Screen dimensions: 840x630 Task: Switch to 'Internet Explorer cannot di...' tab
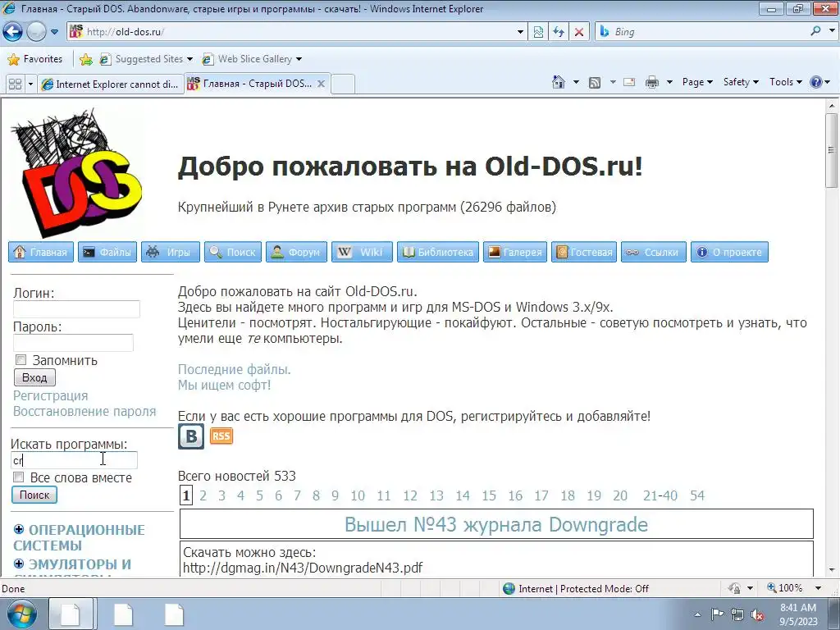coord(111,84)
